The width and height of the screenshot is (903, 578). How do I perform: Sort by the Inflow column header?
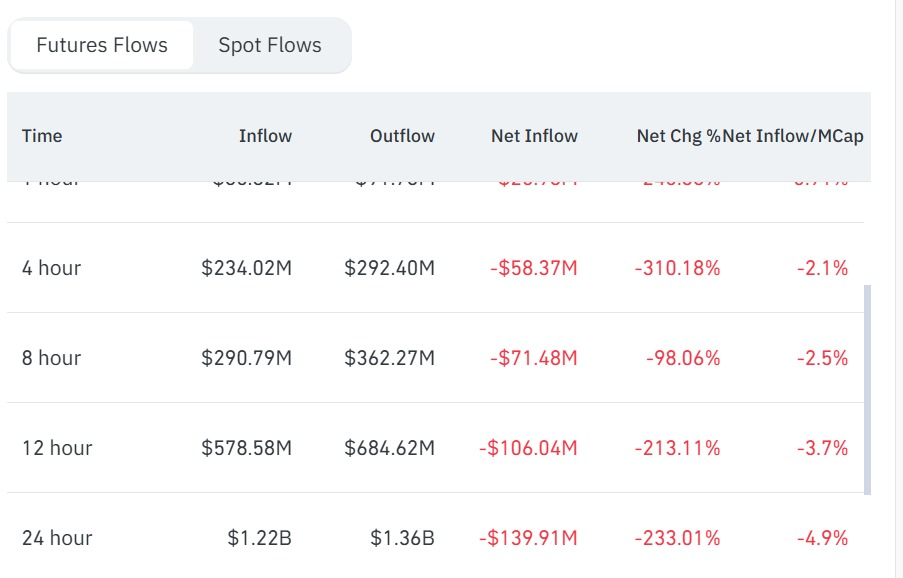265,136
